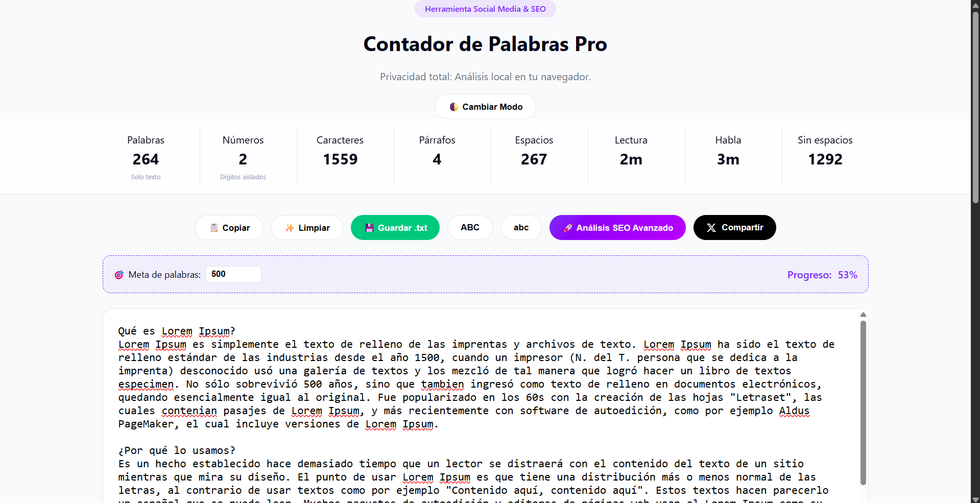Screen dimensions: 980x503
Task: Select the Palabras 264 stat card
Action: coord(146,157)
